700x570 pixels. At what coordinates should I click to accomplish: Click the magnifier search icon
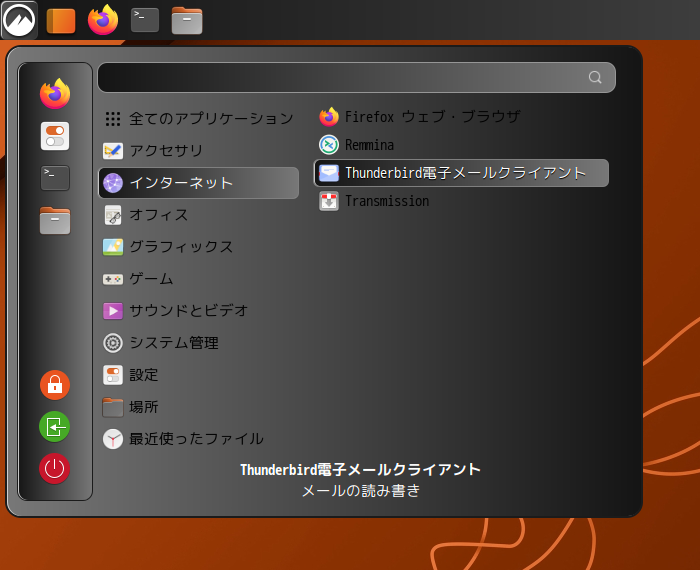(595, 77)
